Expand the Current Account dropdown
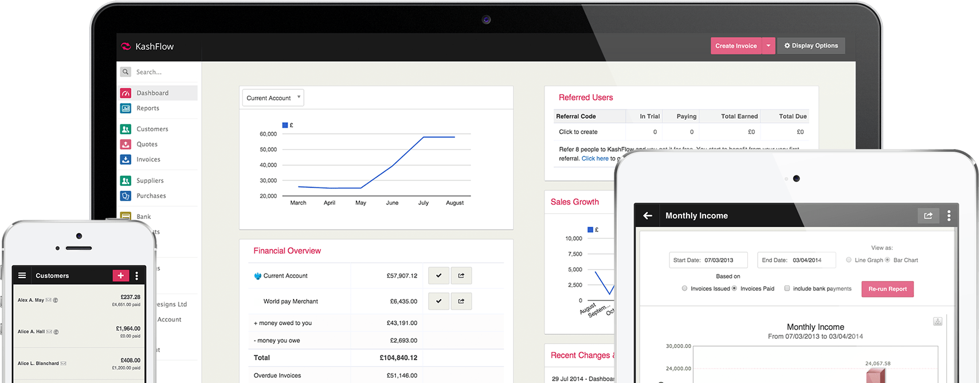The width and height of the screenshot is (980, 383). pyautogui.click(x=273, y=98)
